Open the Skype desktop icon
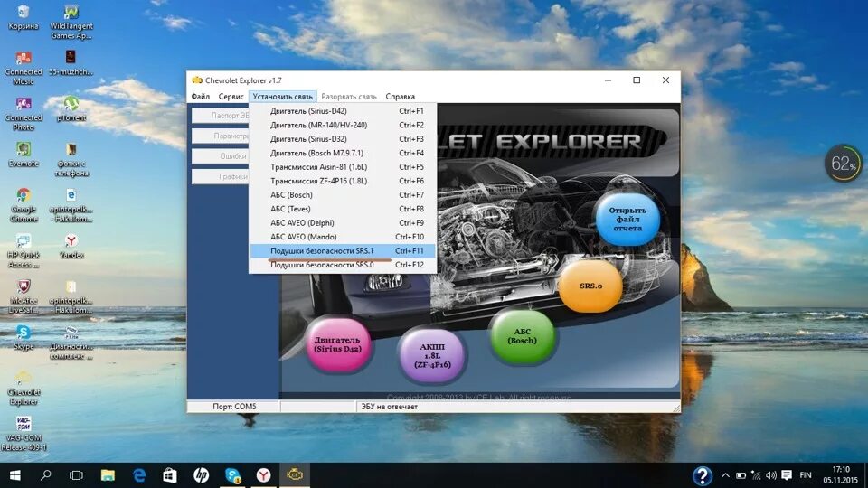Viewport: 868px width, 488px height. click(x=24, y=338)
